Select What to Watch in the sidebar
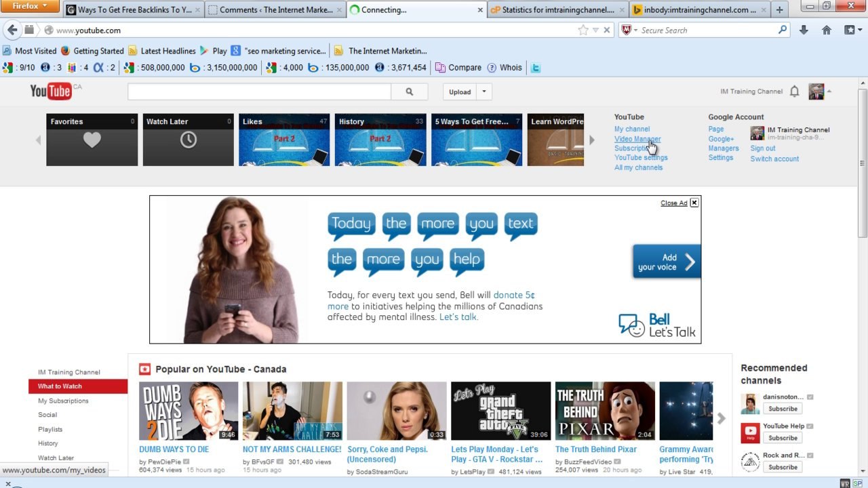Viewport: 868px width, 488px height. 78,386
